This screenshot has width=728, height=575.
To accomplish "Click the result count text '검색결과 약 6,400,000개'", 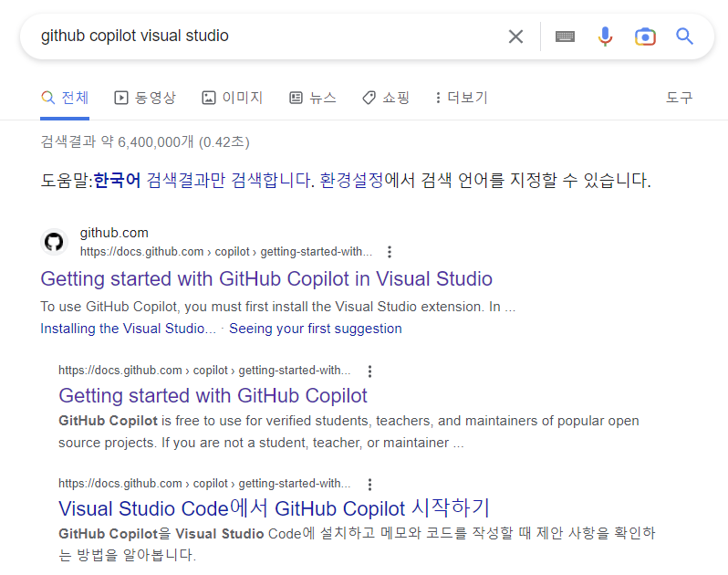I will tap(117, 141).
